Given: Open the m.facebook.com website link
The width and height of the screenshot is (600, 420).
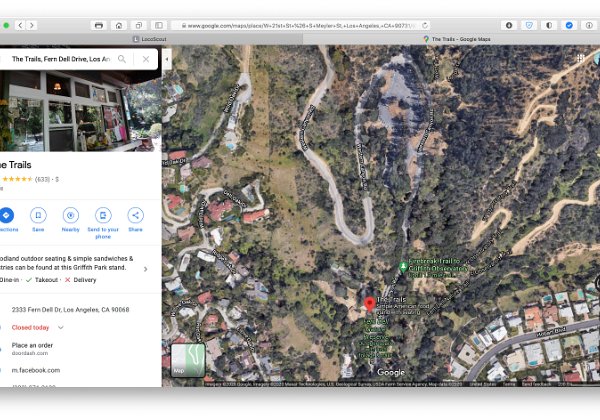Looking at the screenshot, I should pos(36,370).
